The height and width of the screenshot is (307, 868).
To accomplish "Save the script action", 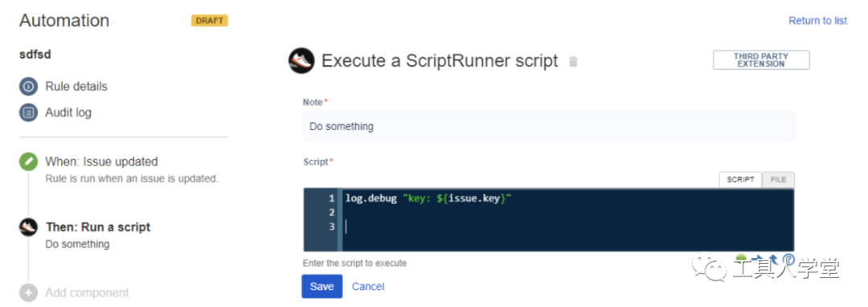I will coord(321,287).
